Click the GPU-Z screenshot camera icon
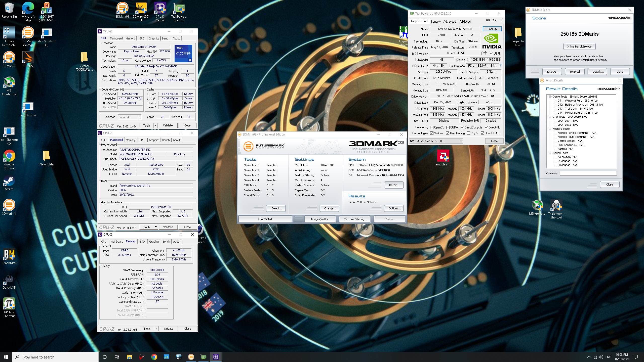The image size is (644, 362). coord(488,20)
